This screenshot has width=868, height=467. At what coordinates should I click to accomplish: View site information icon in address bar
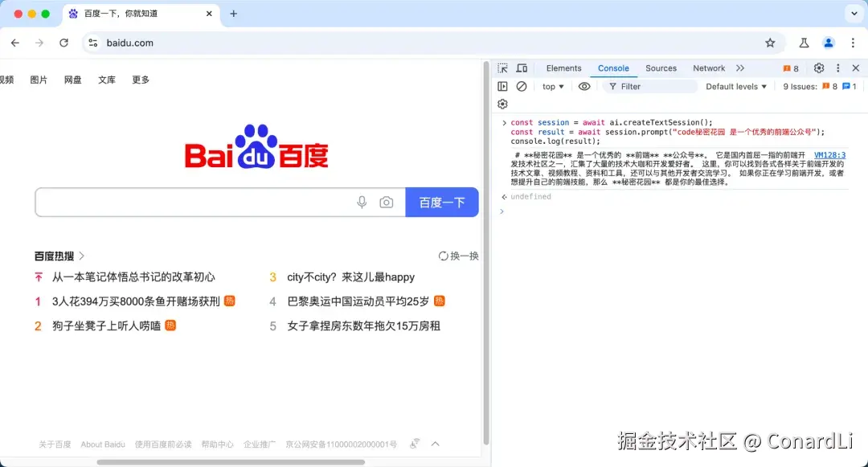coord(93,43)
